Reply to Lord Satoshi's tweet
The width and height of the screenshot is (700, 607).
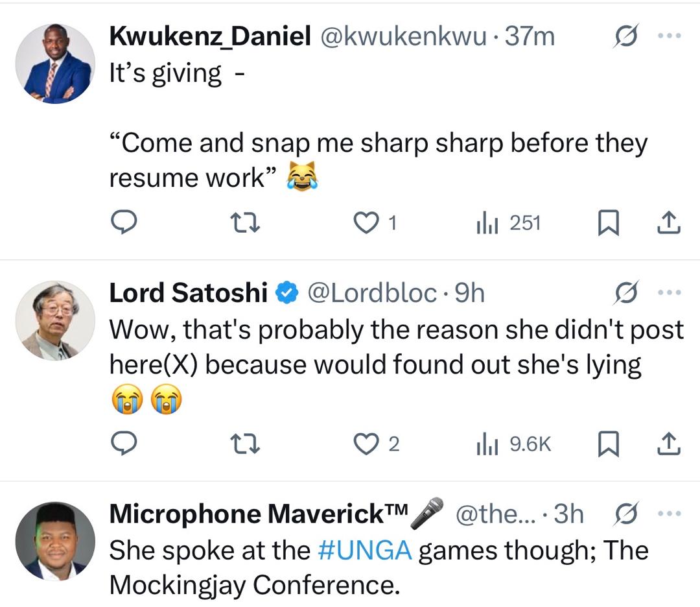coord(124,444)
